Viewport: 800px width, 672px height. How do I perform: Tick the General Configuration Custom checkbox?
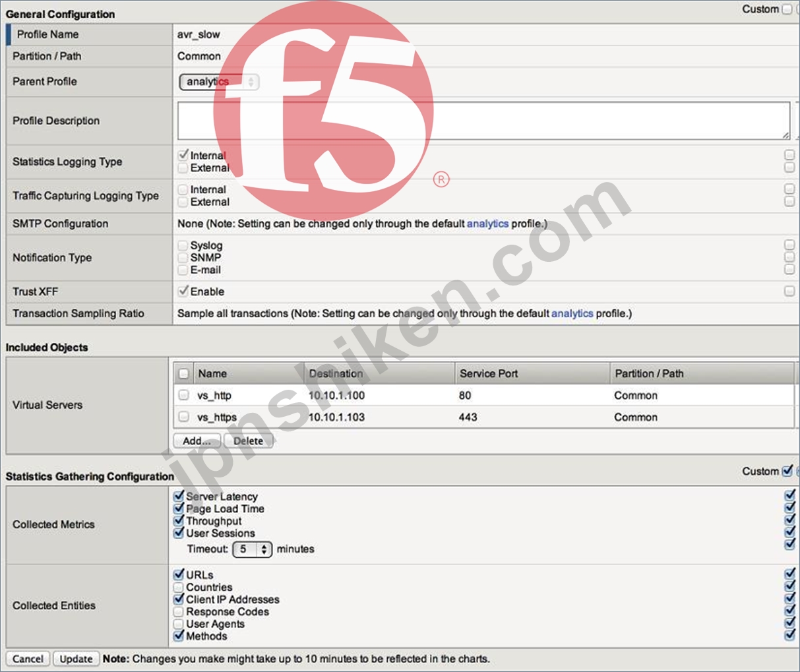pos(787,9)
